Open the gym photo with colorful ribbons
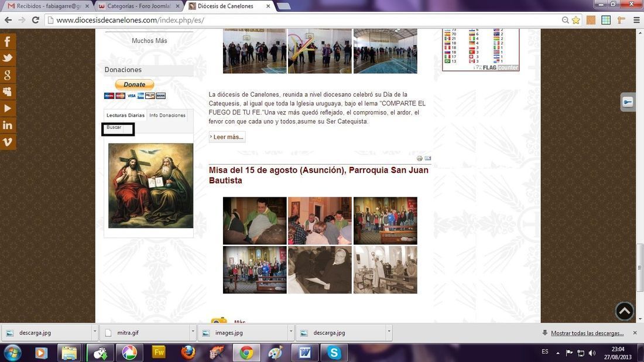This screenshot has height=362, width=644. (x=320, y=51)
